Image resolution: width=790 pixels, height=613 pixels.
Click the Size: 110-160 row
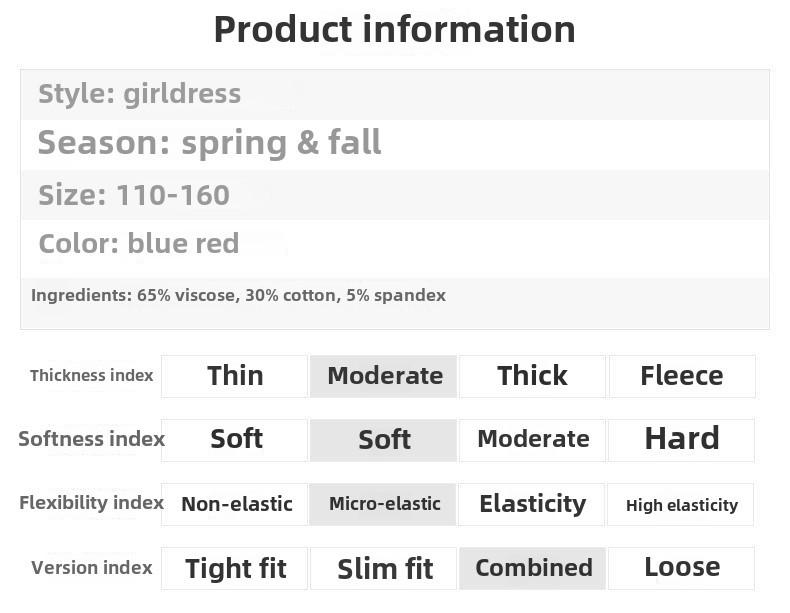coord(134,194)
